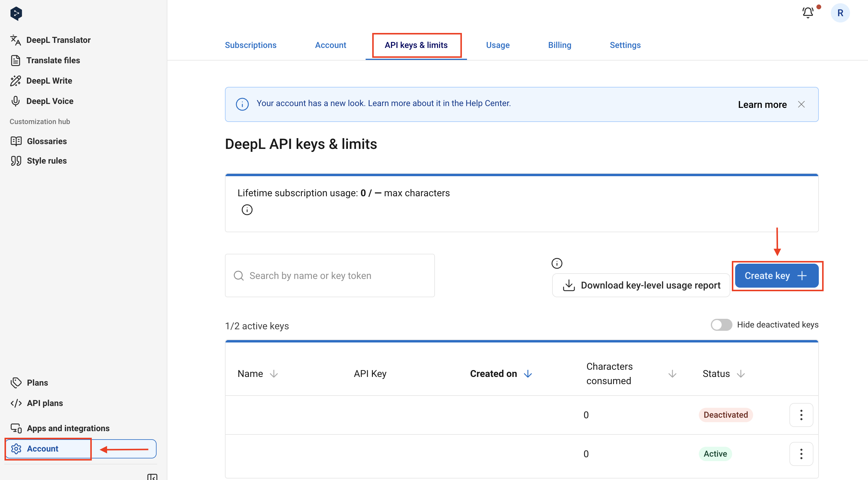Image resolution: width=868 pixels, height=480 pixels.
Task: Open Style rules in sidebar
Action: [x=38, y=161]
